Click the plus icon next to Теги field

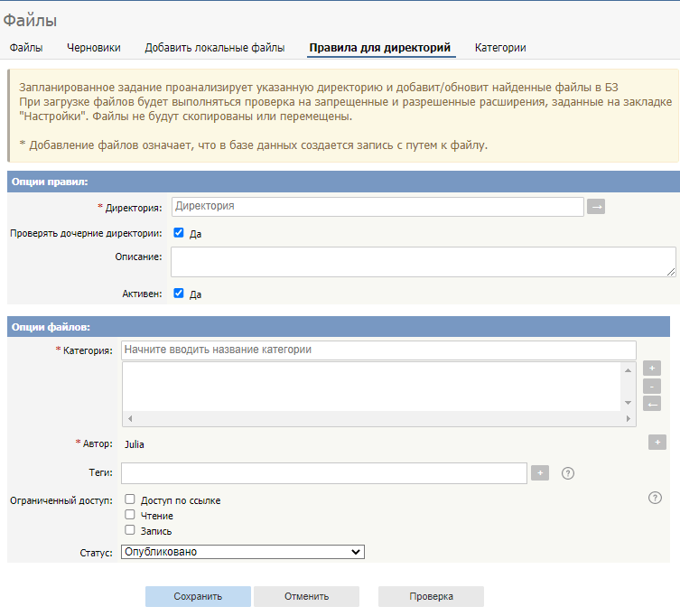[x=540, y=473]
